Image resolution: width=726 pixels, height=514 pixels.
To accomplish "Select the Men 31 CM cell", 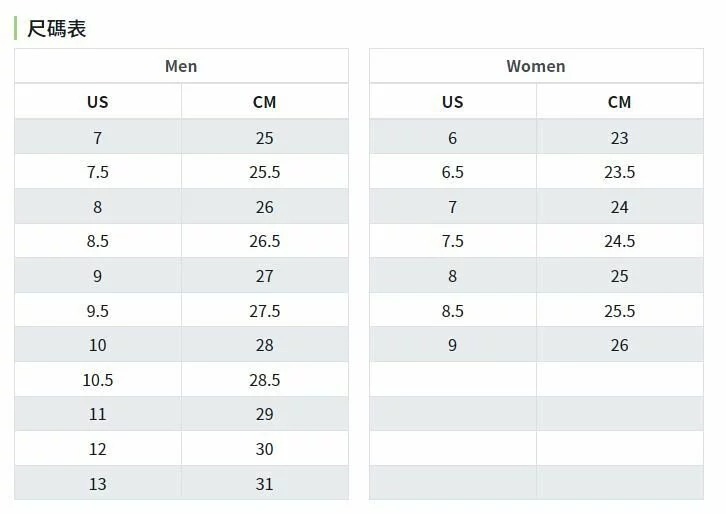I will pos(264,484).
